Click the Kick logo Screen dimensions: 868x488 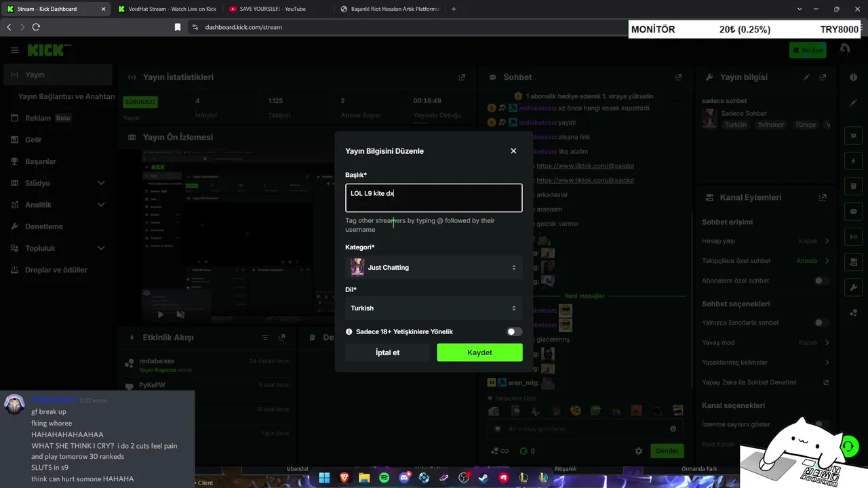pos(47,50)
